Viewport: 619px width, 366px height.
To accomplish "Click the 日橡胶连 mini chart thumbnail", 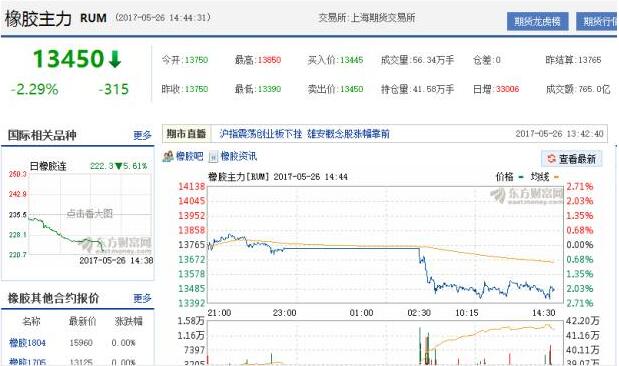I will [x=90, y=214].
